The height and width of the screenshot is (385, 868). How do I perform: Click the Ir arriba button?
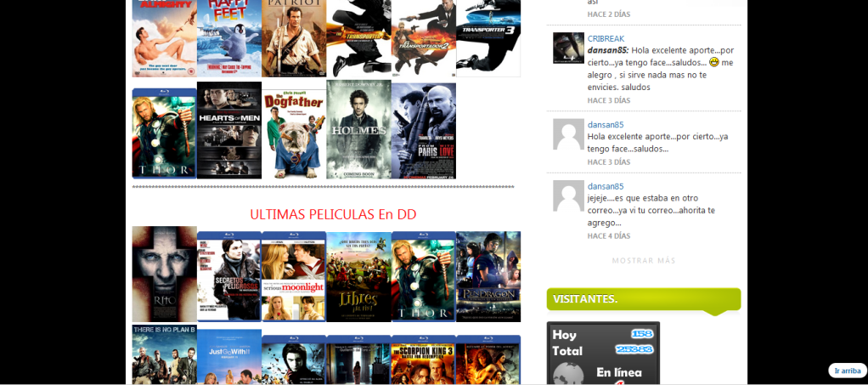[x=848, y=371]
